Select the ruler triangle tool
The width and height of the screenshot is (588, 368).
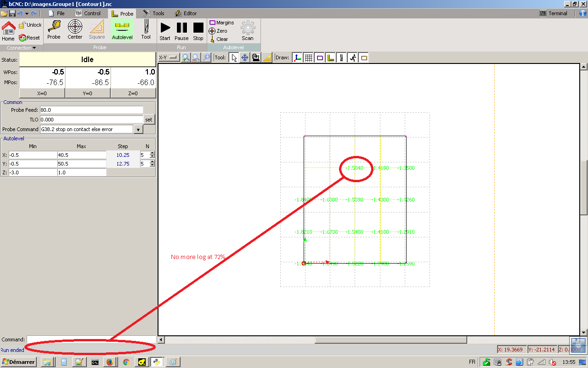267,57
